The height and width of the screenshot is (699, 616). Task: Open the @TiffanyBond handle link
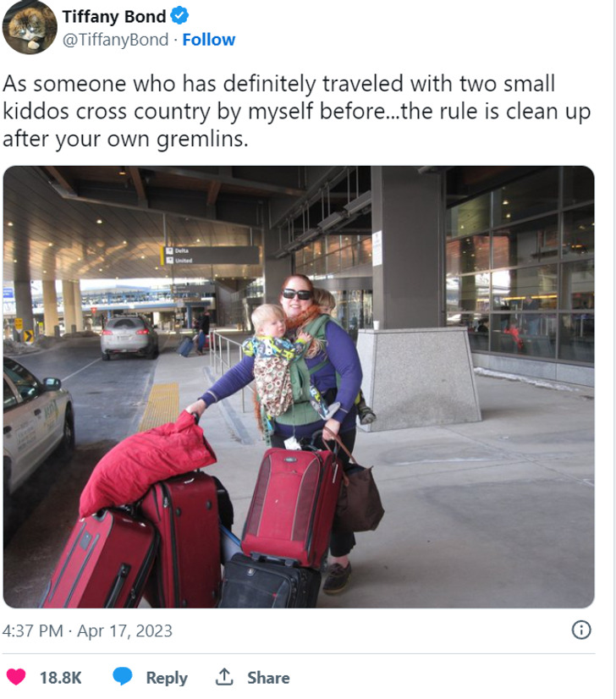click(x=115, y=40)
